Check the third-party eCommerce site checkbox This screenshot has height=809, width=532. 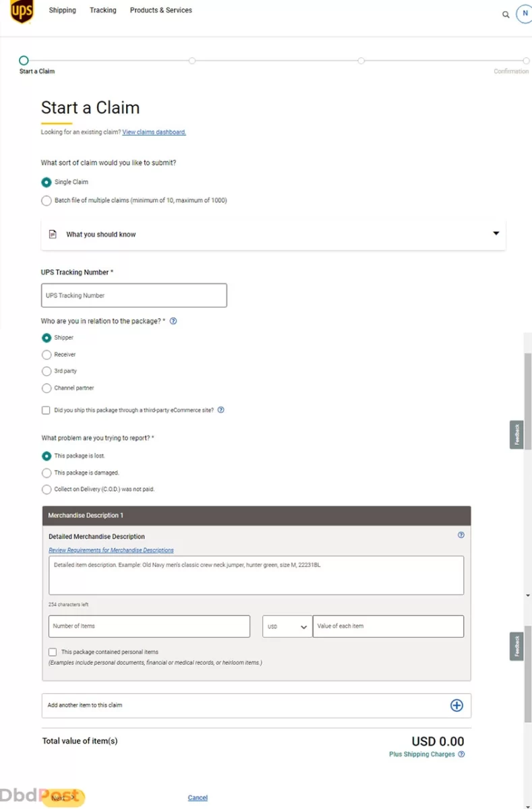[x=46, y=410]
